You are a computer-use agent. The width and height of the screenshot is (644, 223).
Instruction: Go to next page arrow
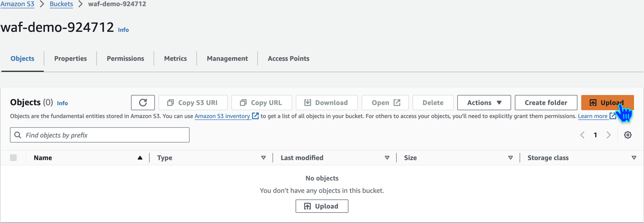click(608, 135)
